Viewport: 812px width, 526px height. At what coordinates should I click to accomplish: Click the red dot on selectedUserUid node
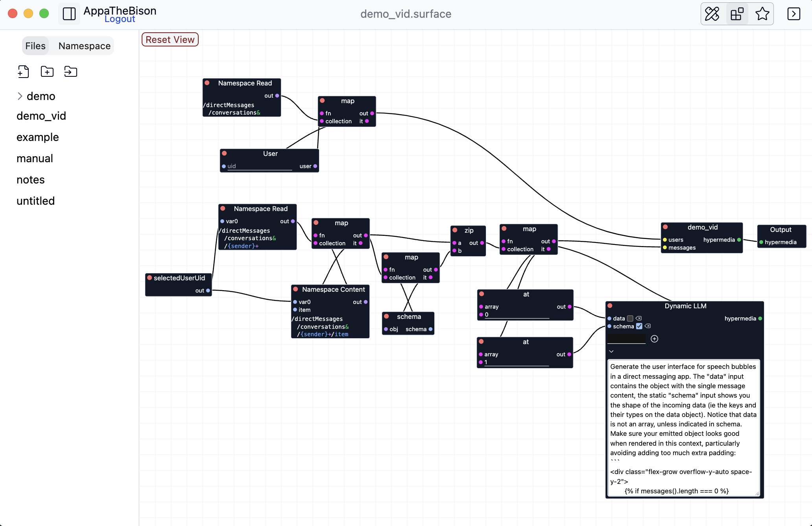pos(149,278)
